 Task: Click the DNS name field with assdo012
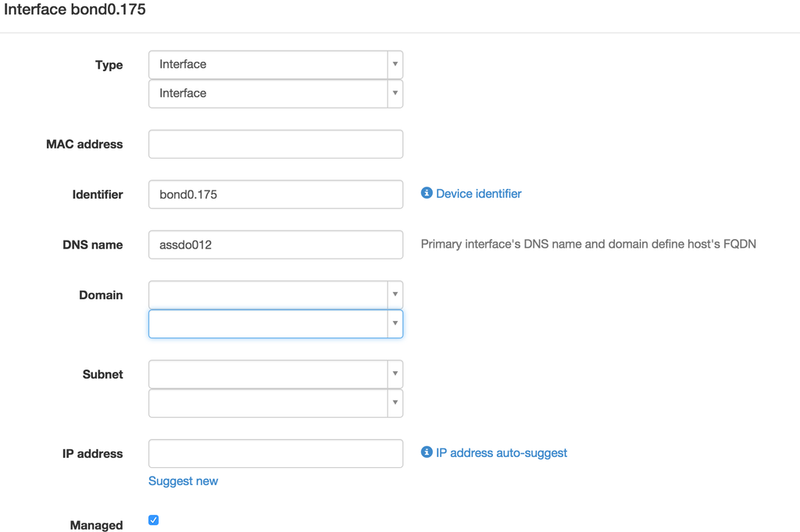pyautogui.click(x=276, y=245)
